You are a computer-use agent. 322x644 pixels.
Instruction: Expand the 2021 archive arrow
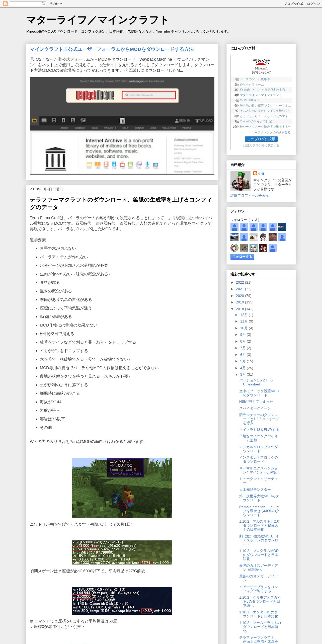coord(232,289)
